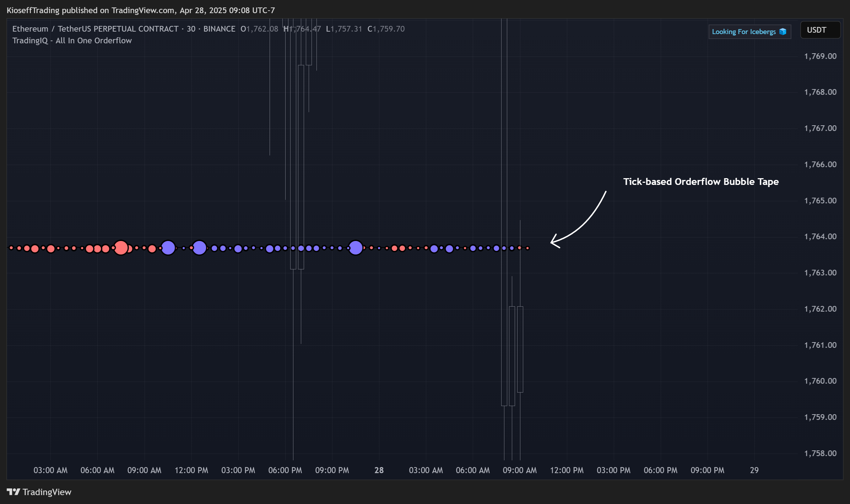
Task: Click the 1,768.00 price axis label
Action: pyautogui.click(x=820, y=92)
